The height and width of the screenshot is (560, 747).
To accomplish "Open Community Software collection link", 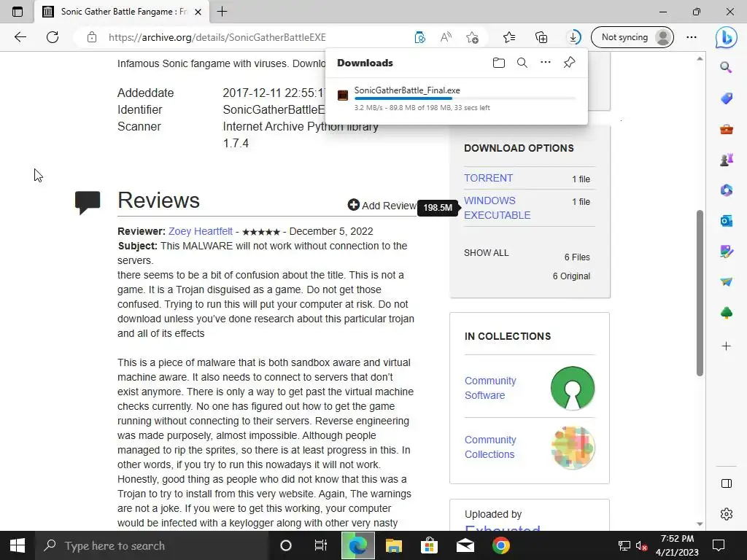I will [490, 388].
